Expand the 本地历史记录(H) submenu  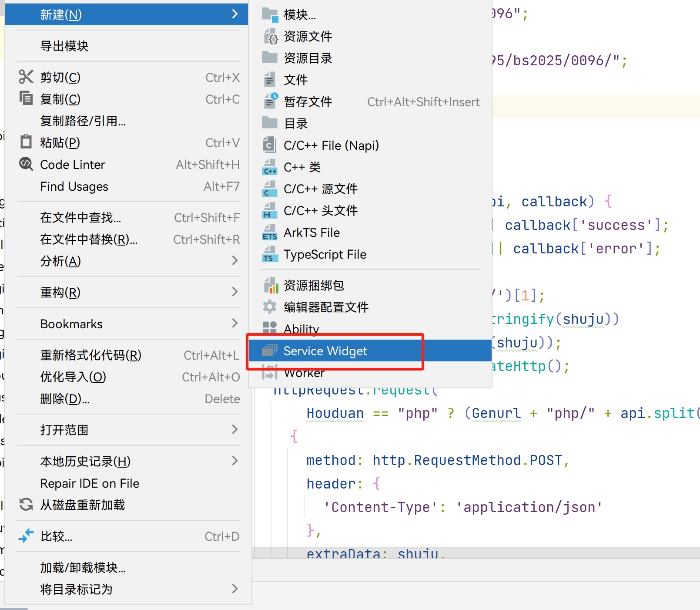[x=84, y=461]
